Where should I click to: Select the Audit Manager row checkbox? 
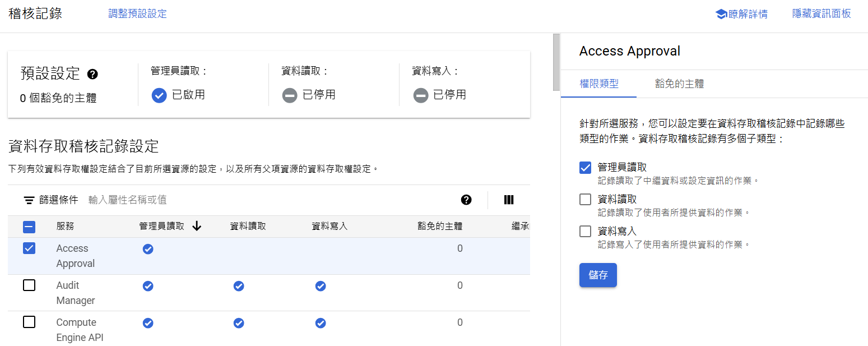click(29, 285)
